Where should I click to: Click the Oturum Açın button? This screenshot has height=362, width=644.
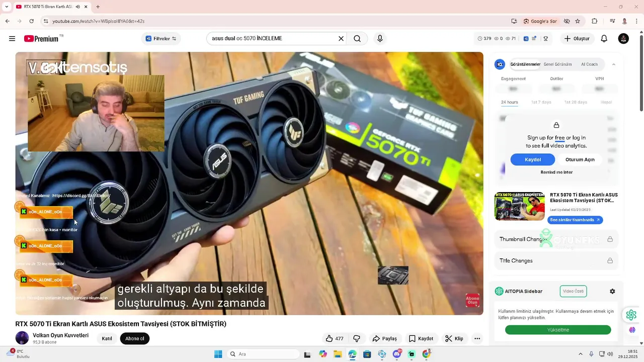click(x=580, y=159)
